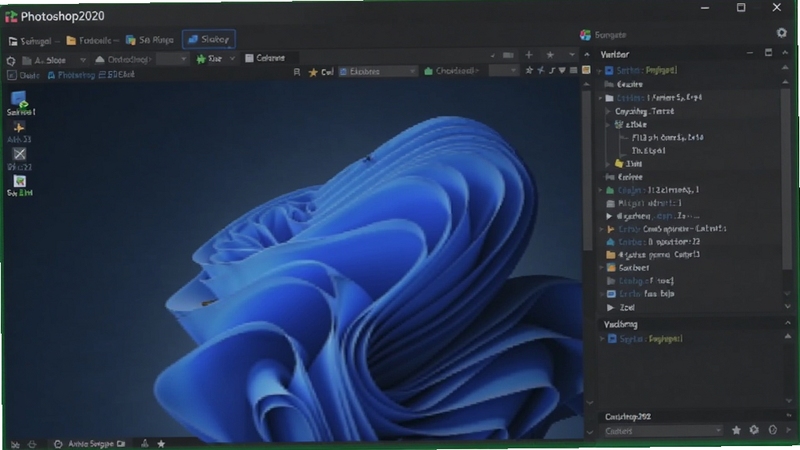Click the star icon right of the plus icon

[550, 55]
